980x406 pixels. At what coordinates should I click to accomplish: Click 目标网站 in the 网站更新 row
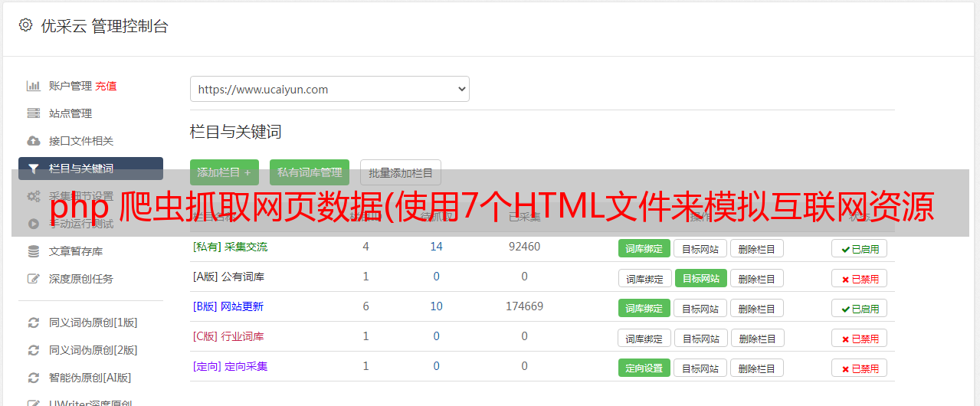700,308
